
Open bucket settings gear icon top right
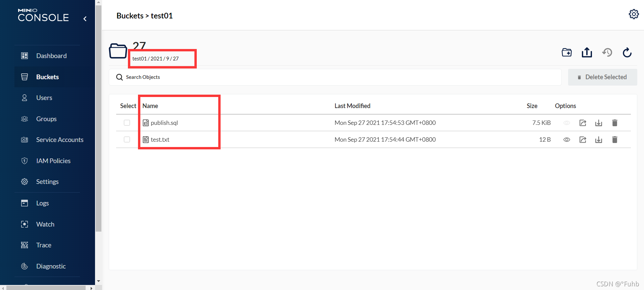pos(634,14)
